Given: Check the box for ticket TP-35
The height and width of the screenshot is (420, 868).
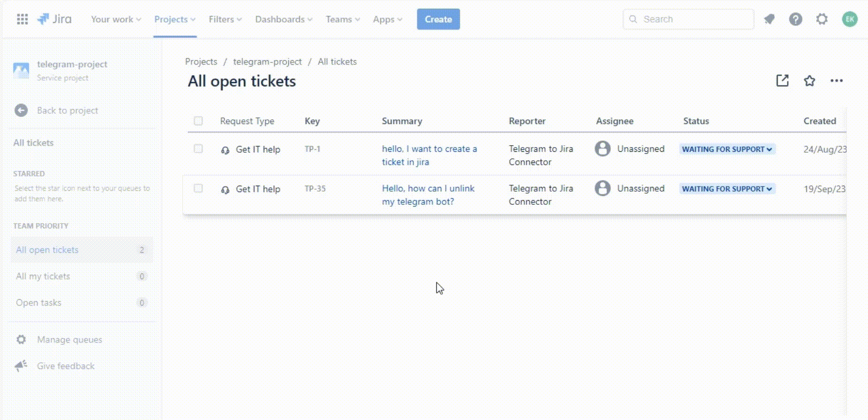Looking at the screenshot, I should 198,188.
